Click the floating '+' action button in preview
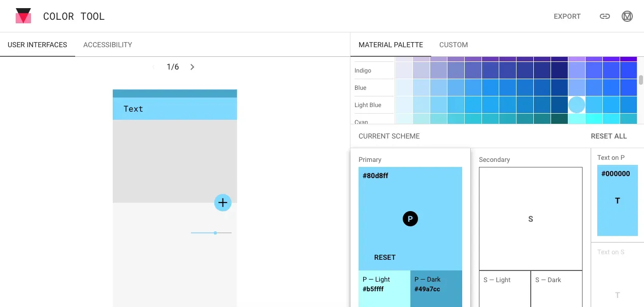Screen dimensions: 644x307 (222, 202)
